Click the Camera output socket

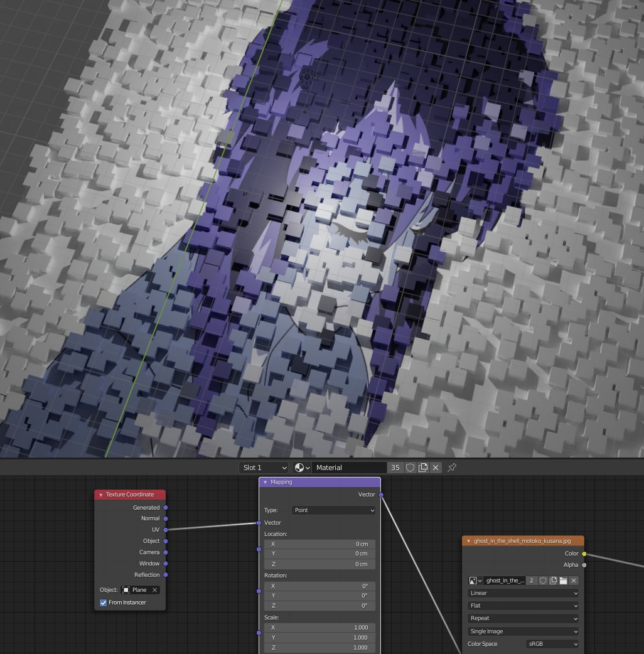(x=166, y=552)
